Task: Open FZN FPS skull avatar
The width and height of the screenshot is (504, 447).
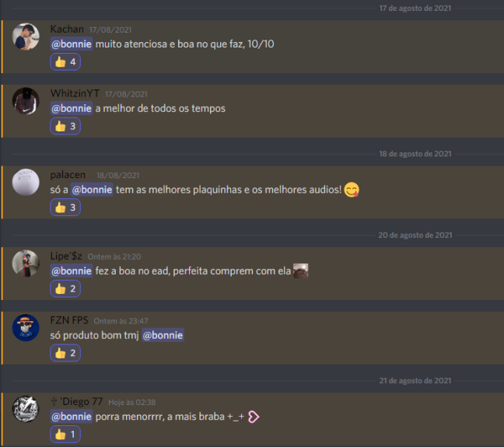Action: click(x=26, y=328)
